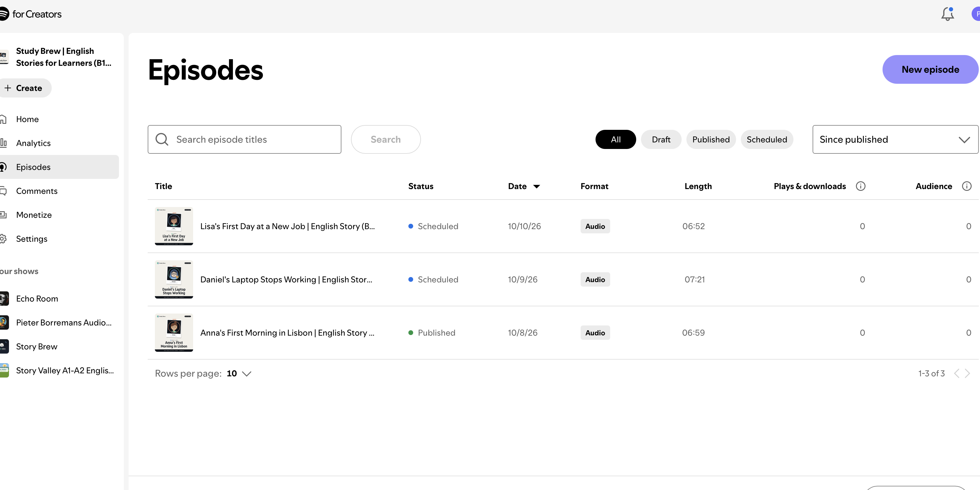Go to previous page arrow
Image resolution: width=980 pixels, height=490 pixels.
[x=956, y=374]
